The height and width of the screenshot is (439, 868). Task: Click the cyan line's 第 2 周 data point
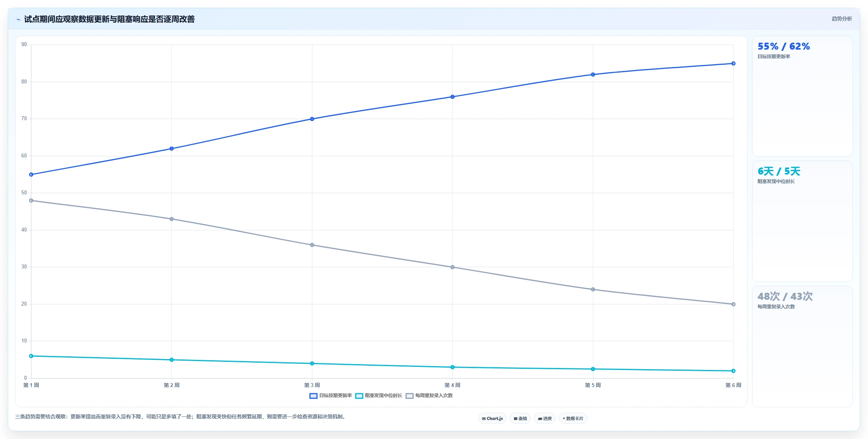(172, 360)
